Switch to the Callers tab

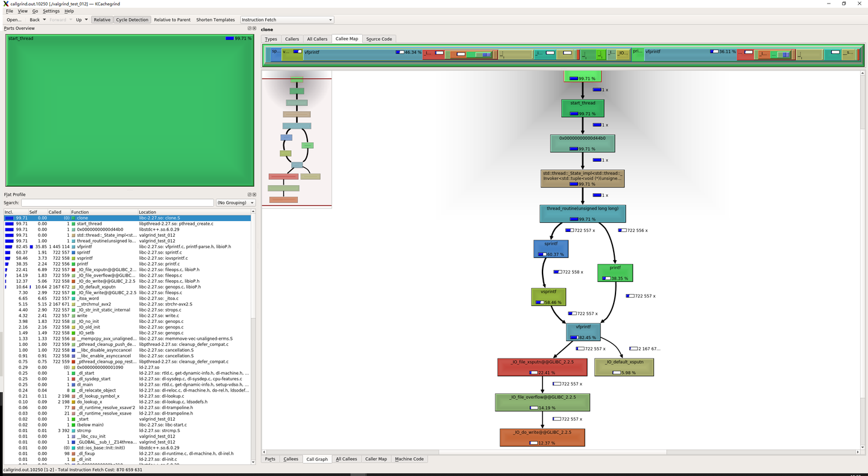coord(292,39)
